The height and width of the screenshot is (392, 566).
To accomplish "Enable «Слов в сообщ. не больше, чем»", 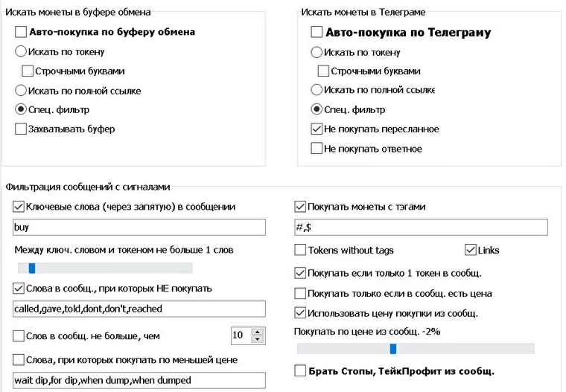I will coord(19,335).
